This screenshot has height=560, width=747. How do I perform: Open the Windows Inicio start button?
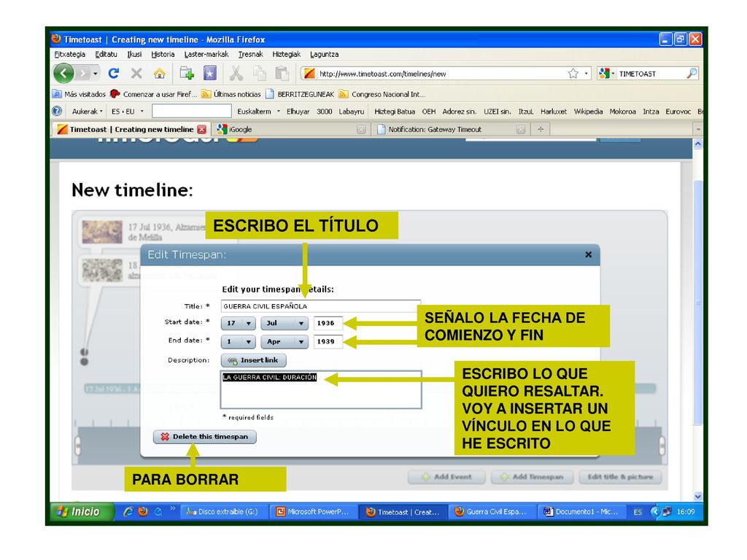(82, 512)
